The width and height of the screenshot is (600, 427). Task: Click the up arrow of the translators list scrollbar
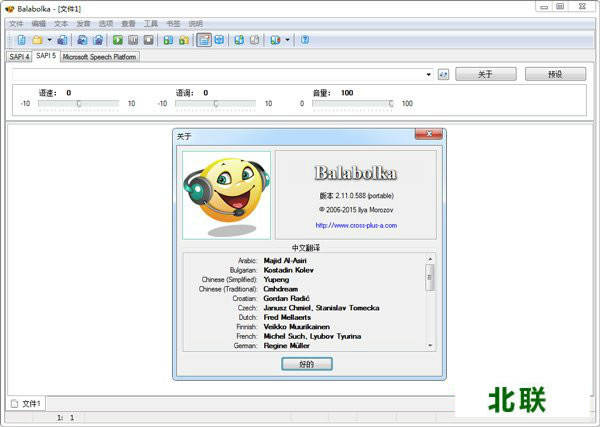point(430,259)
